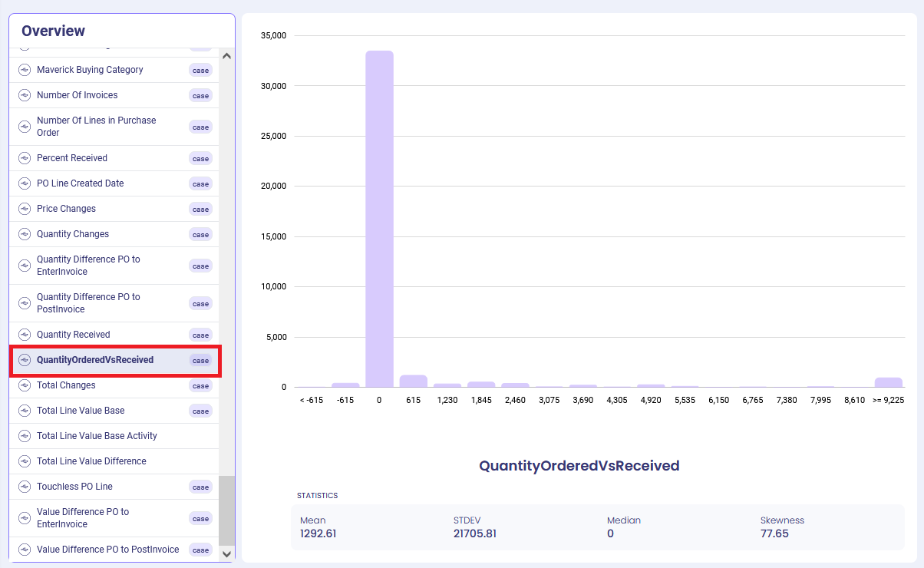Select Value Difference PO to PostInvoice
The height and width of the screenshot is (568, 924).
tap(107, 550)
